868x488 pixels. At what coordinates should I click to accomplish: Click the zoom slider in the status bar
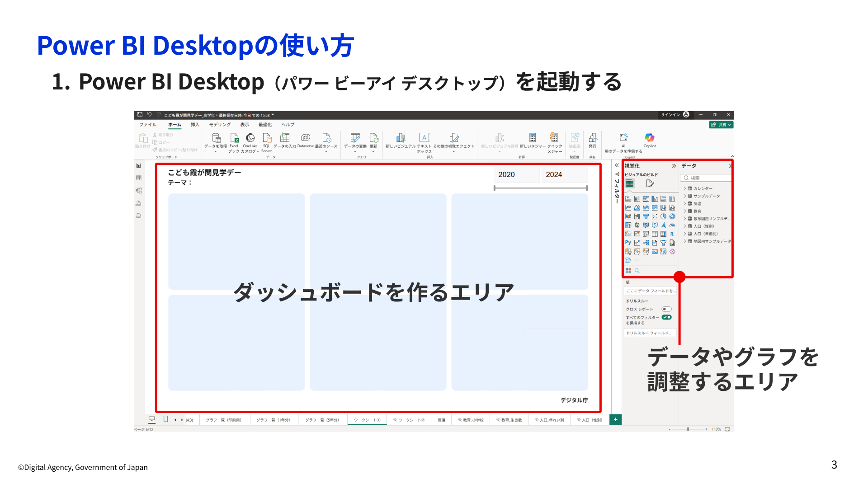click(688, 429)
